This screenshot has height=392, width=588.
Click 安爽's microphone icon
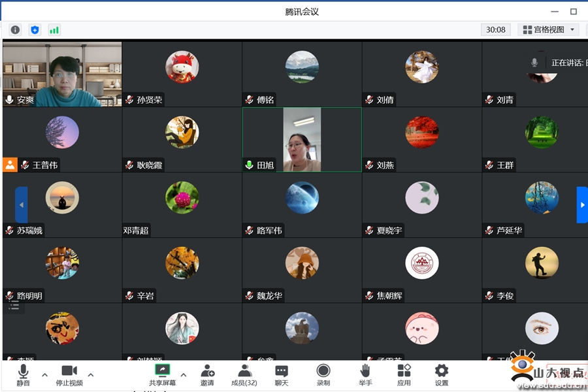(9, 99)
